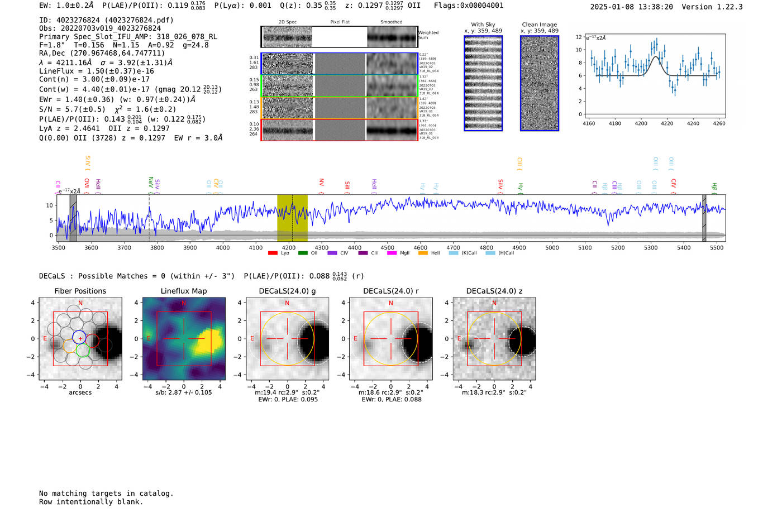This screenshot has width=782, height=532.
Task: Click the blue-bordered fiber's smoothed panel
Action: [392, 64]
